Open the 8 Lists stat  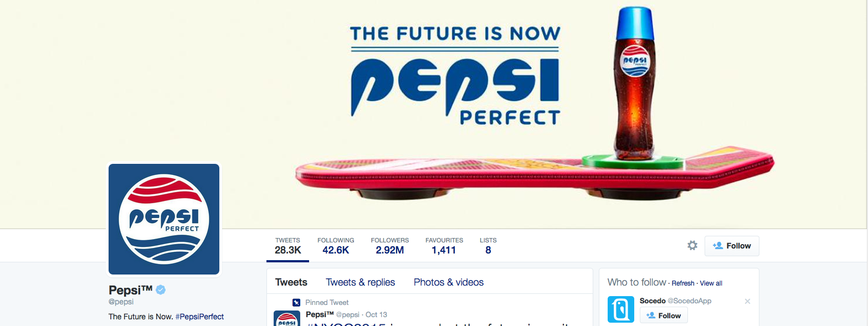point(488,246)
